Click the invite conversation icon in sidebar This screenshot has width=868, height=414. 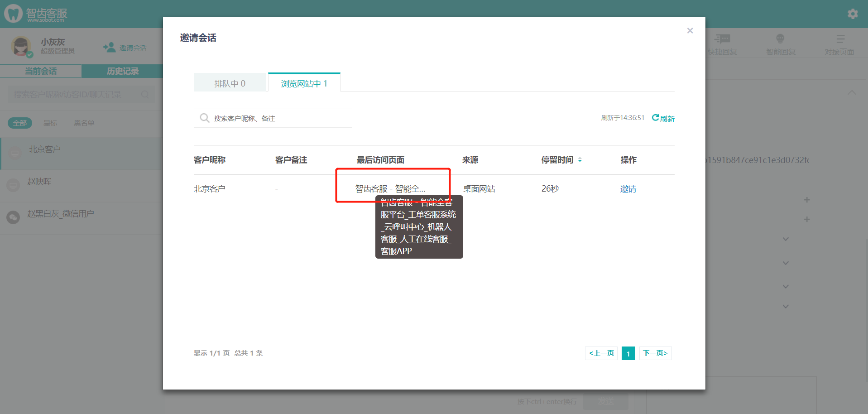[109, 47]
